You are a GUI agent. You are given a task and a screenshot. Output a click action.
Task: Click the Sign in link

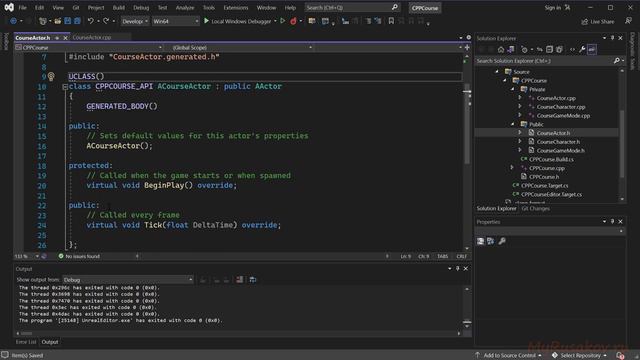pos(552,8)
